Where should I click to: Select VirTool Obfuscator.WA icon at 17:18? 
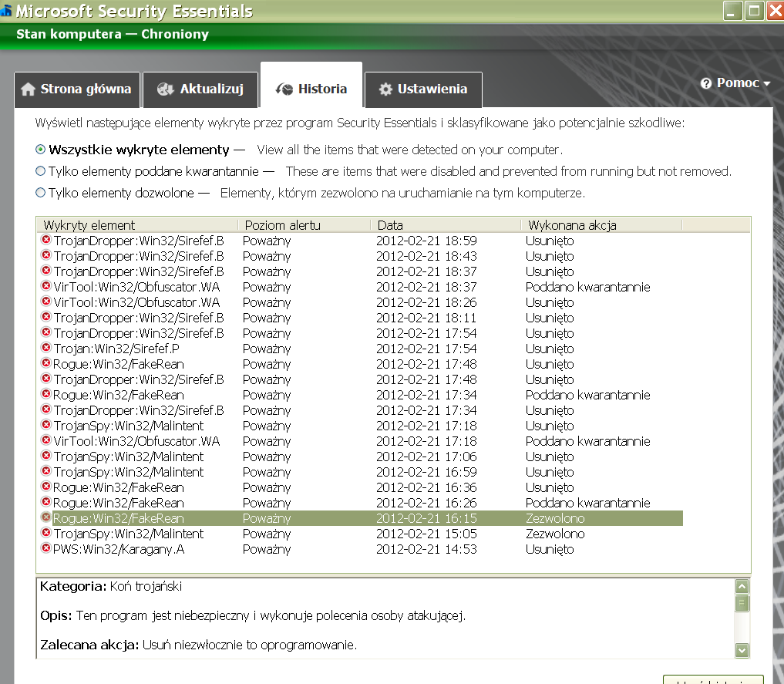pos(46,440)
